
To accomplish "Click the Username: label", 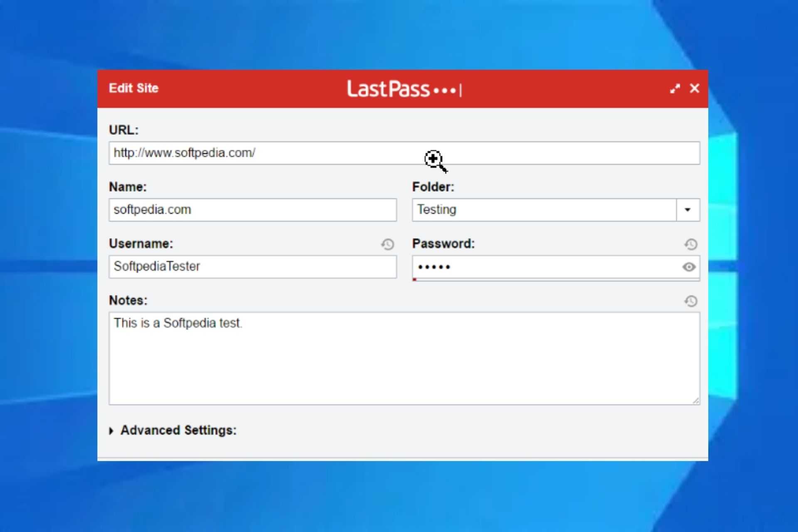I will (x=141, y=244).
